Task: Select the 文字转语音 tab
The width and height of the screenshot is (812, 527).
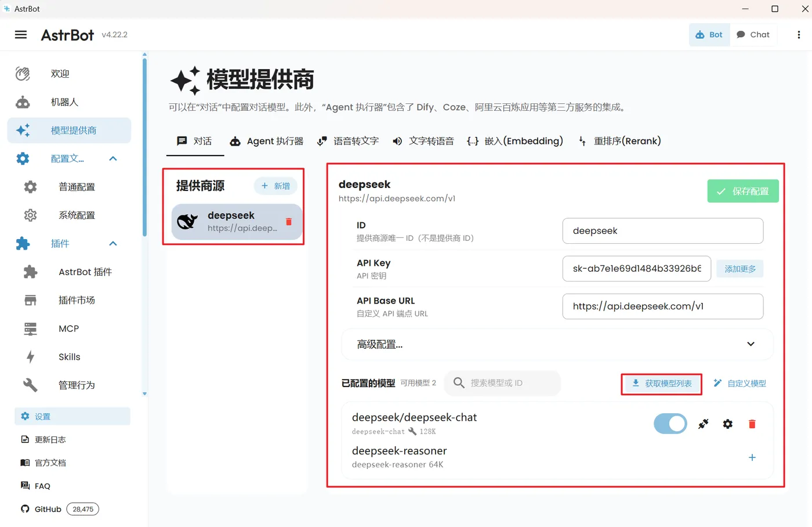Action: coord(423,141)
